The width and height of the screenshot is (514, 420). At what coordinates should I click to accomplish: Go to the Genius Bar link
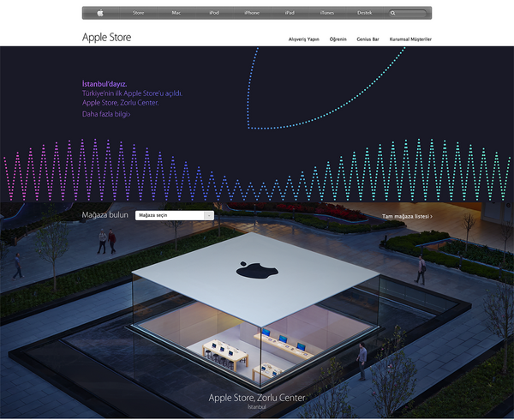click(x=368, y=39)
